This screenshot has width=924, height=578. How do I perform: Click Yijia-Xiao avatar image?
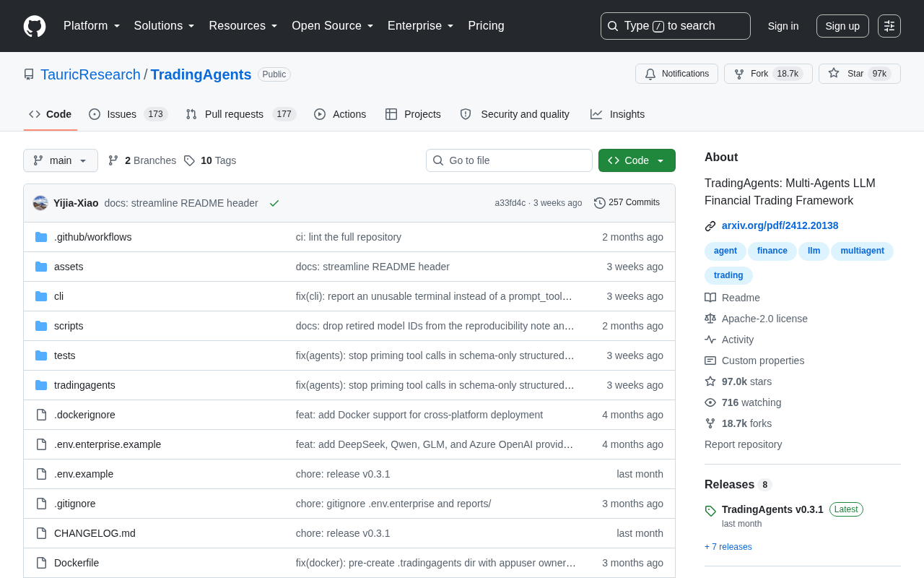40,203
